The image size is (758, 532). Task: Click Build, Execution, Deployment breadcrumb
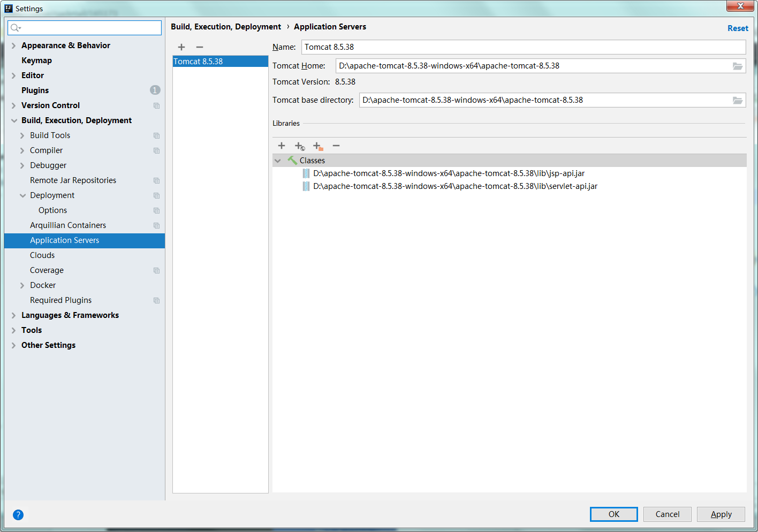click(226, 27)
